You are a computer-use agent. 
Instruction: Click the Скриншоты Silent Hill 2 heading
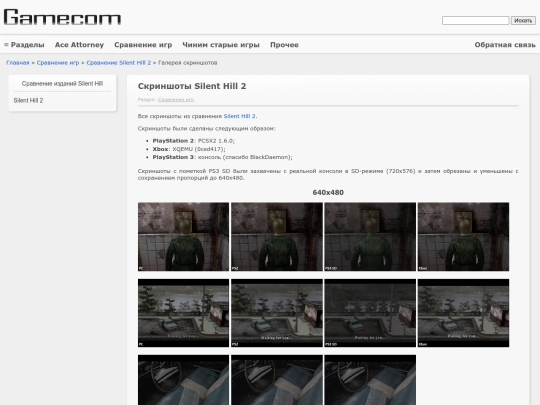(192, 86)
